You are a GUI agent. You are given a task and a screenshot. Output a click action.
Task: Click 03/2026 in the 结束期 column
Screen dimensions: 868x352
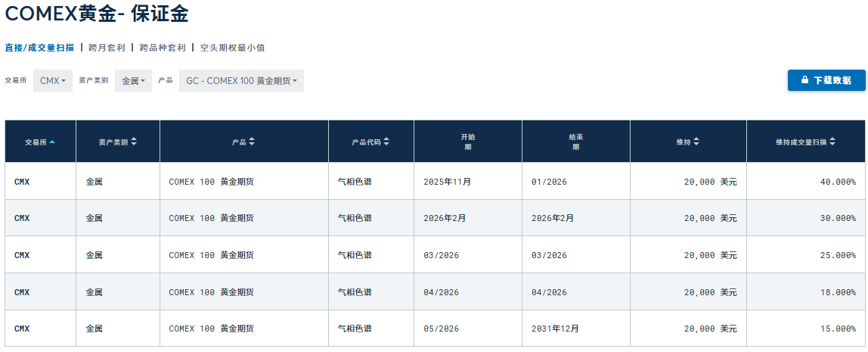point(549,255)
